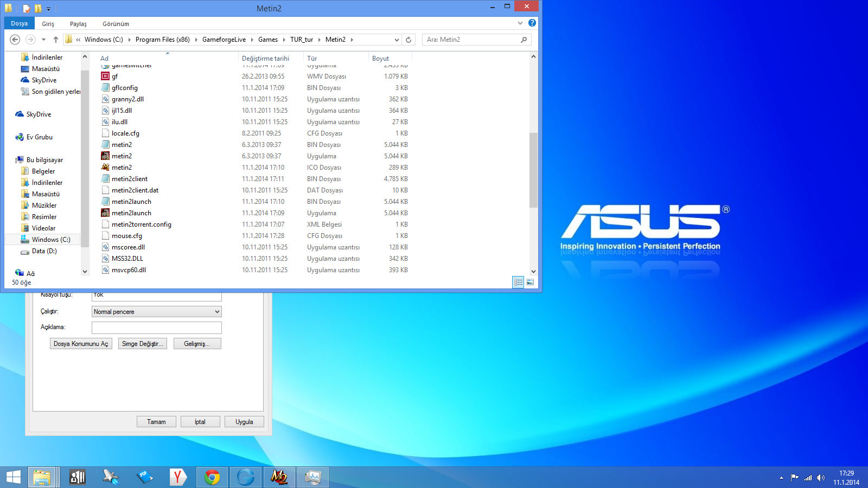Open the Müzikler folder in the sidebar

click(44, 206)
